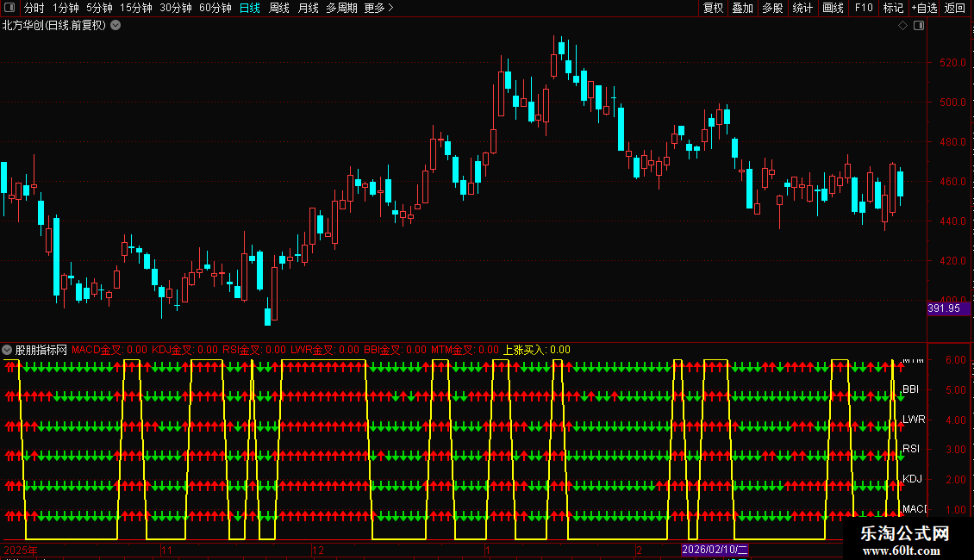Select the 15分钟 period tab

[x=136, y=8]
